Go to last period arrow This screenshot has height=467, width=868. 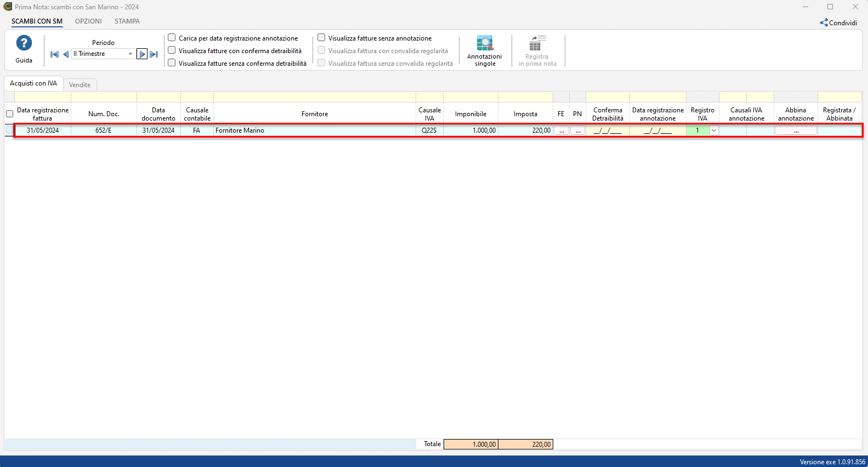pos(154,54)
